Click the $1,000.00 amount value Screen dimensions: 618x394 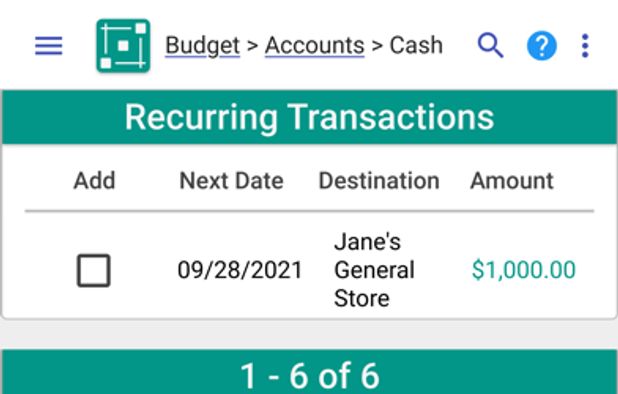point(524,270)
